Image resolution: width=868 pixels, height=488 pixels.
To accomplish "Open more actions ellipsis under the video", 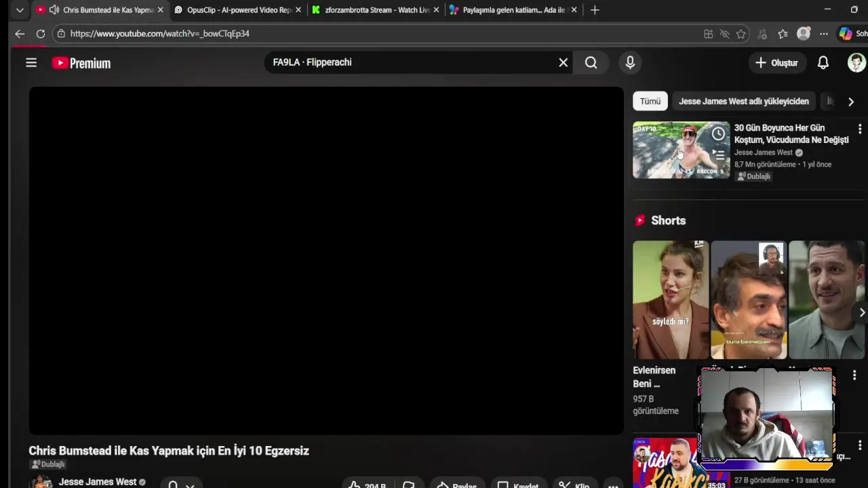I will click(x=613, y=485).
